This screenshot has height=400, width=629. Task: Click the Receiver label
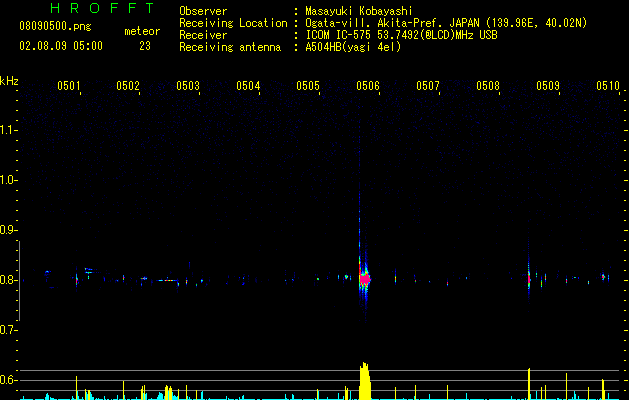coord(203,35)
